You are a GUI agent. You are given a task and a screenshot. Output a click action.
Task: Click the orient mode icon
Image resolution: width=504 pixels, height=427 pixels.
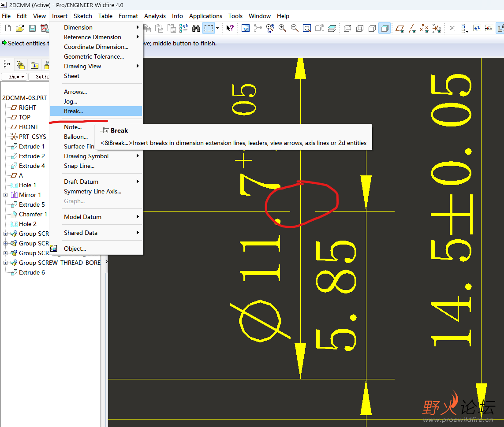click(270, 28)
